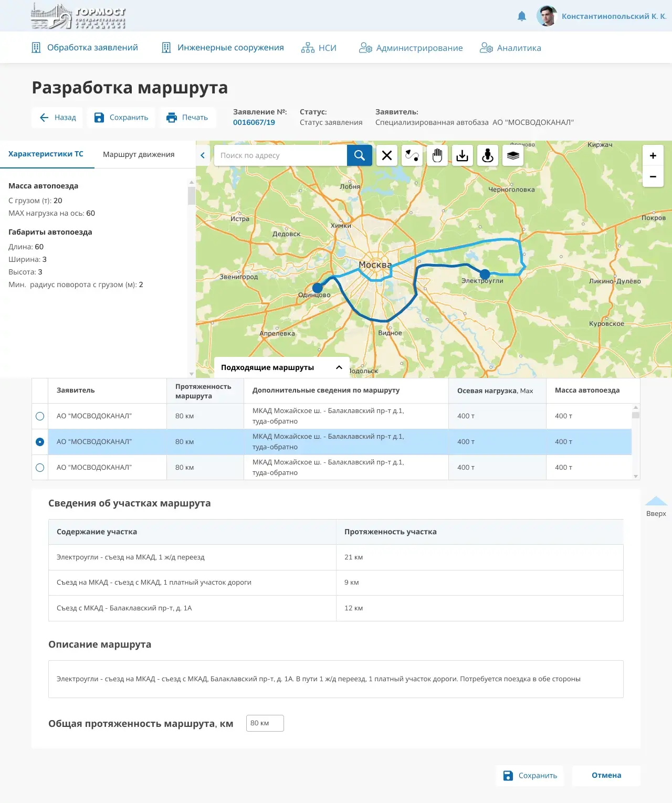Click the top Сохранить button

121,118
